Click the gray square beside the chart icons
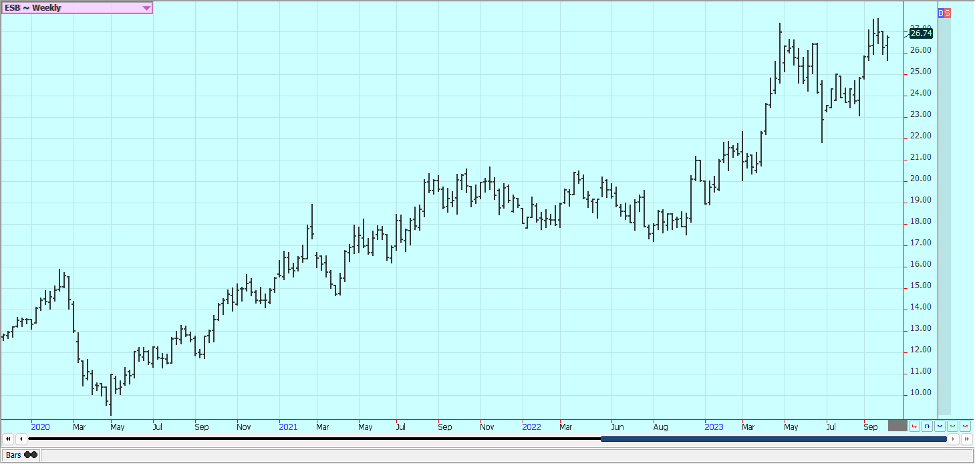The height and width of the screenshot is (464, 976). 898,425
